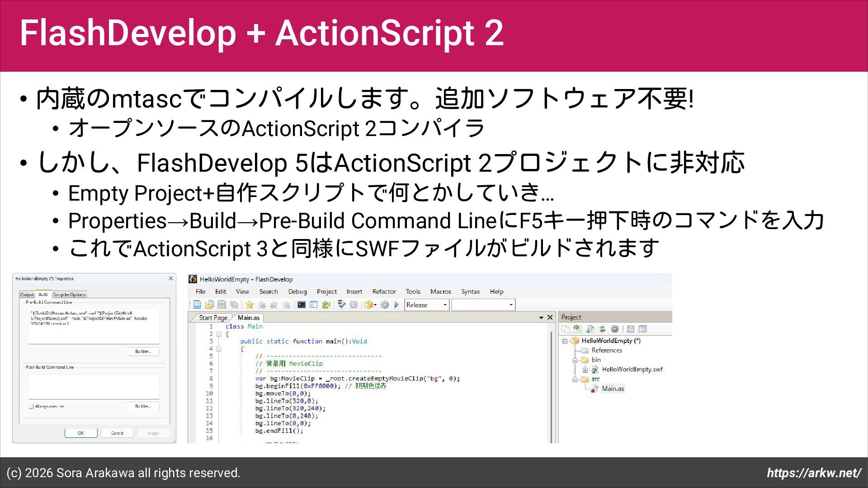Click the New document toolbar icon
The width and height of the screenshot is (868, 488).
click(197, 305)
